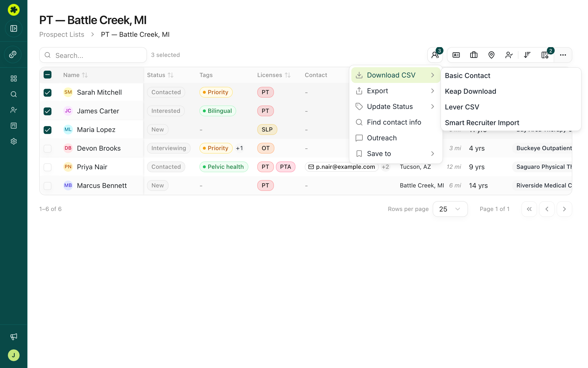Open Rows per page 25 dropdown
The image size is (588, 368).
(x=450, y=209)
